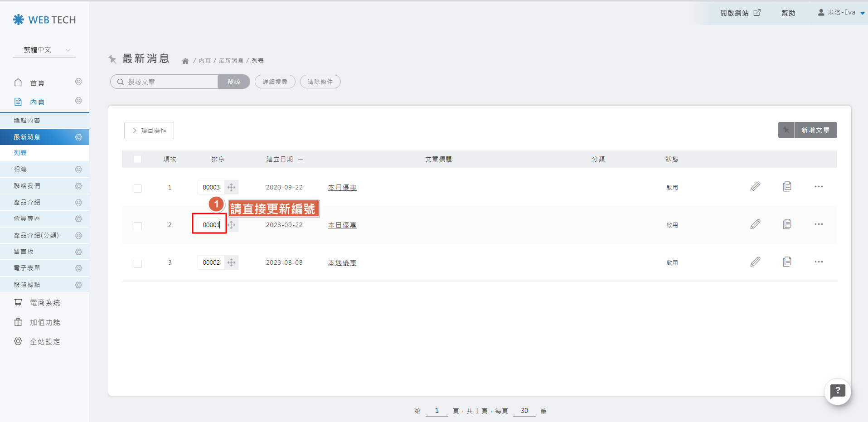Click the pencil edit icon for 本月優惠
The image size is (868, 422).
[755, 187]
